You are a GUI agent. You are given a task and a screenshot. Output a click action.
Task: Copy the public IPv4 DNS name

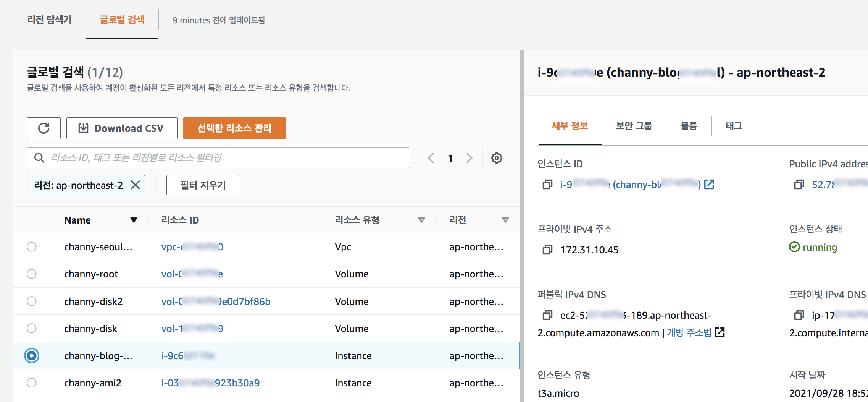pyautogui.click(x=547, y=315)
